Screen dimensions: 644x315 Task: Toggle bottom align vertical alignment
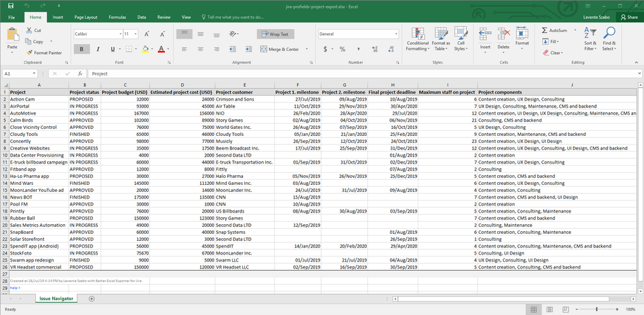(x=216, y=34)
